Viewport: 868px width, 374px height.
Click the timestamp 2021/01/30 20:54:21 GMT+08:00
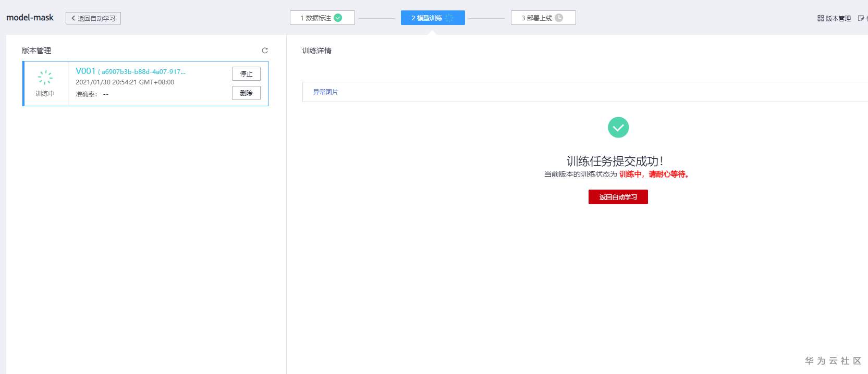point(125,82)
